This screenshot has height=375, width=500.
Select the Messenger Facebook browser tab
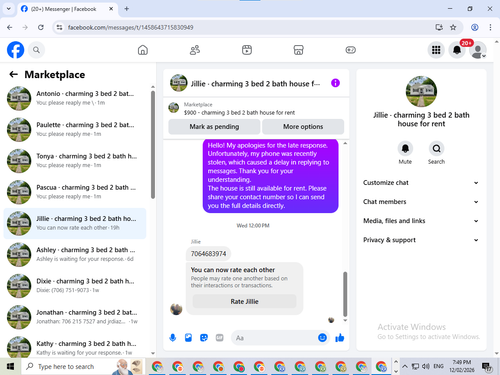(68, 9)
